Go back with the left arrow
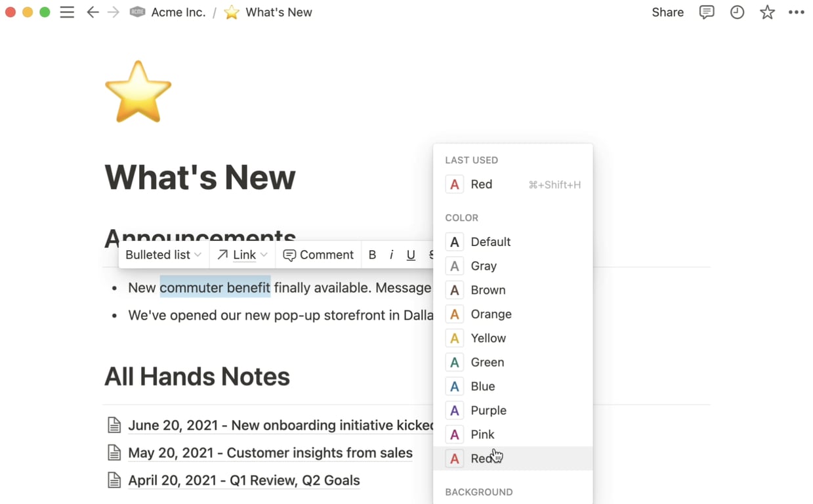Screen dimensions: 813x504 (x=93, y=12)
